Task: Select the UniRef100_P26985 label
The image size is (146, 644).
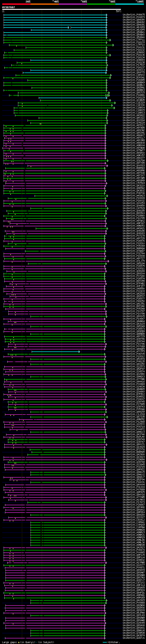Action: click(x=134, y=80)
